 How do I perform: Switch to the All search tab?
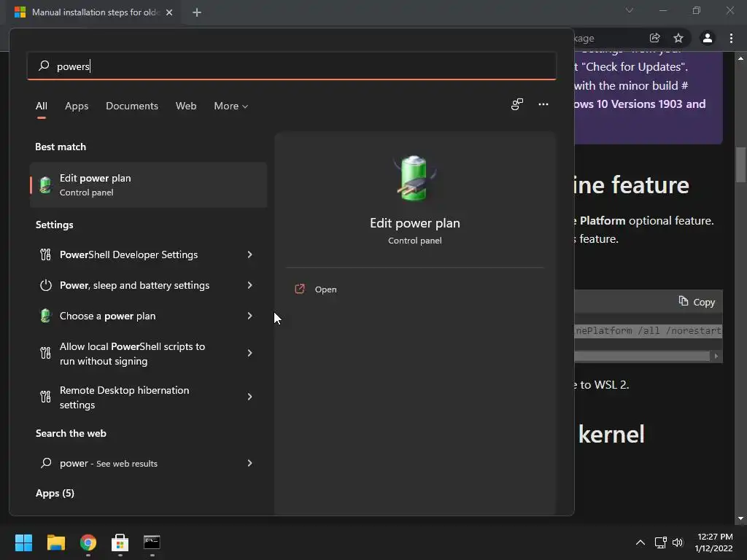click(42, 106)
